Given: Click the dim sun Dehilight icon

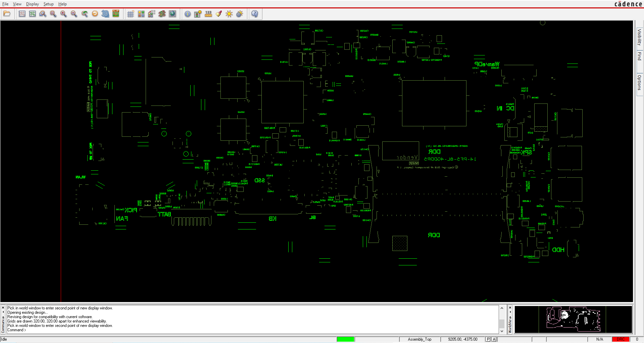Looking at the screenshot, I should (240, 14).
